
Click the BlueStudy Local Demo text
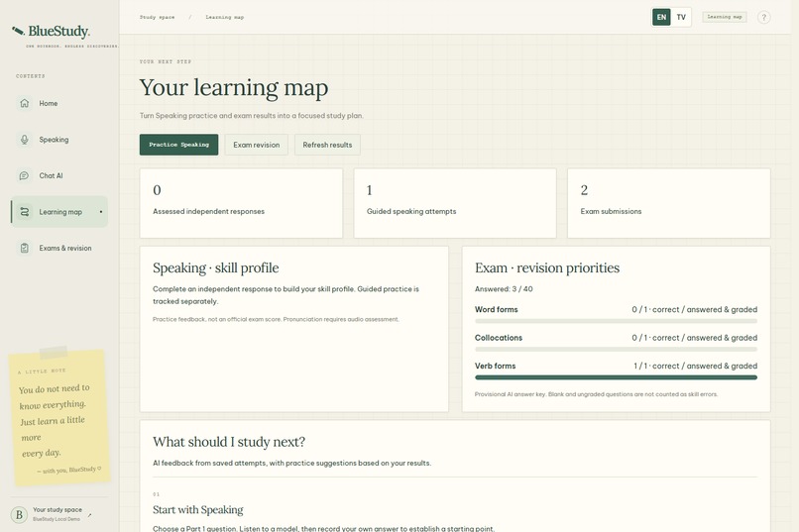(x=57, y=519)
